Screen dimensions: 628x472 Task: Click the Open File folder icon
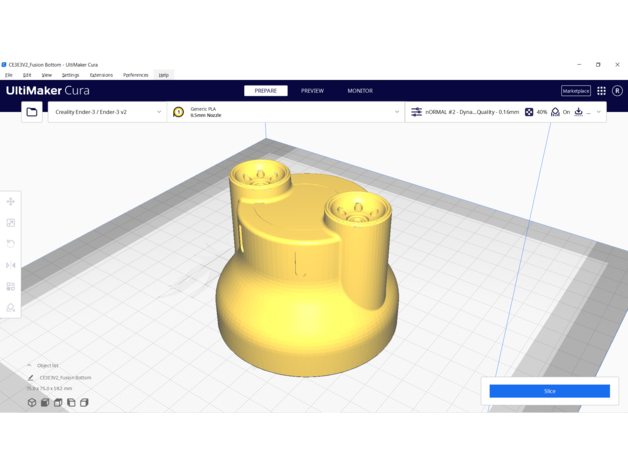tap(32, 112)
